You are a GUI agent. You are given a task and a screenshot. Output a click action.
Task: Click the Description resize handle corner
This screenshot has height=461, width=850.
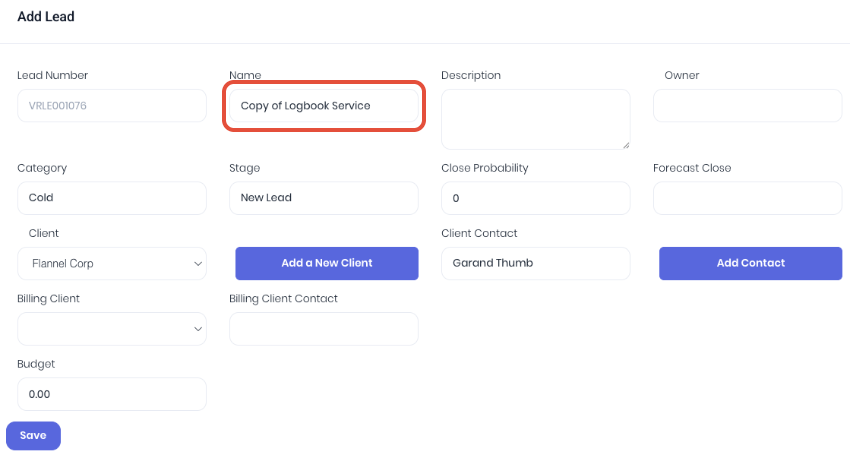tap(626, 145)
